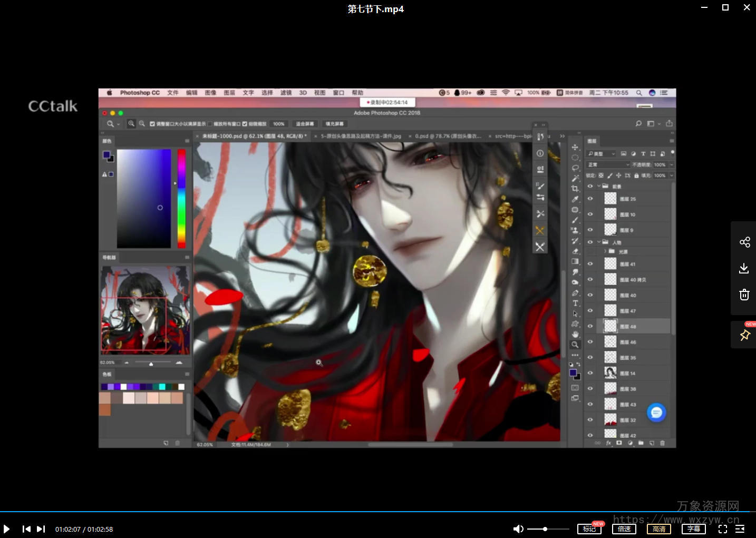Hide layer 图层 48 with its eye icon

590,327
